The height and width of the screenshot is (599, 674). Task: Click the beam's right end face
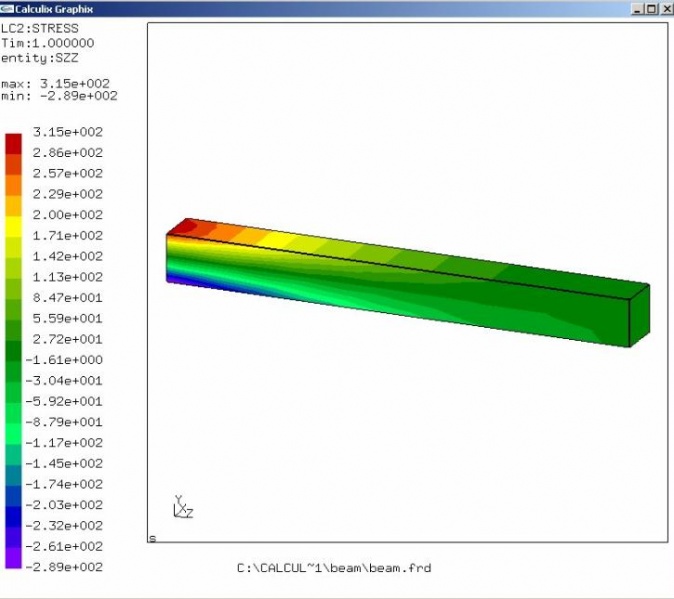[639, 315]
